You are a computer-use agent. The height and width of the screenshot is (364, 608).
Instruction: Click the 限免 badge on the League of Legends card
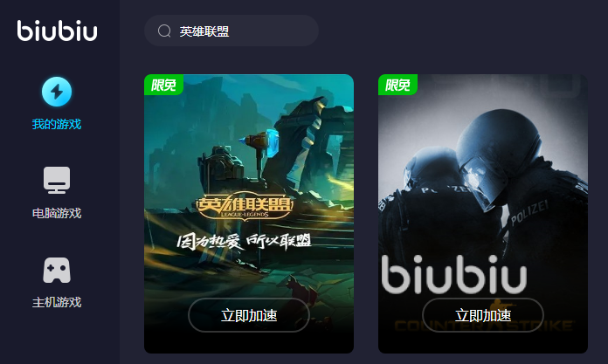163,85
